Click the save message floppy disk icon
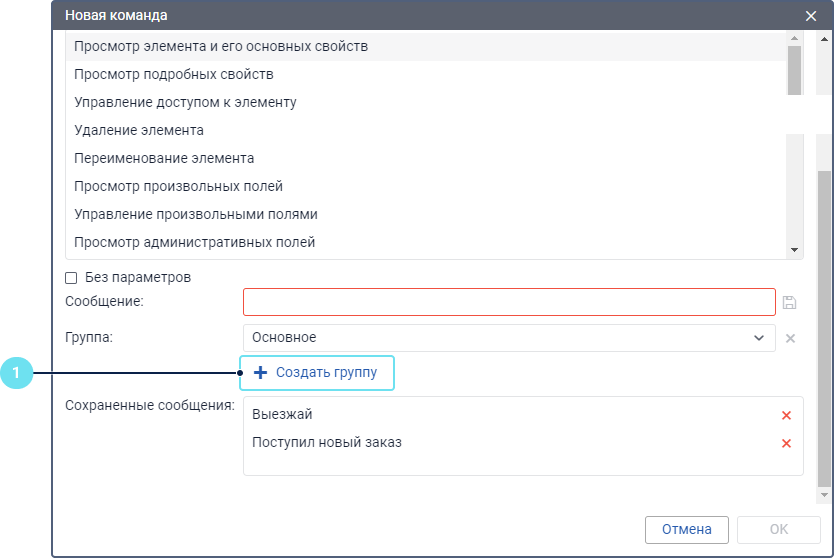Viewport: 834px width, 558px height. point(789,302)
